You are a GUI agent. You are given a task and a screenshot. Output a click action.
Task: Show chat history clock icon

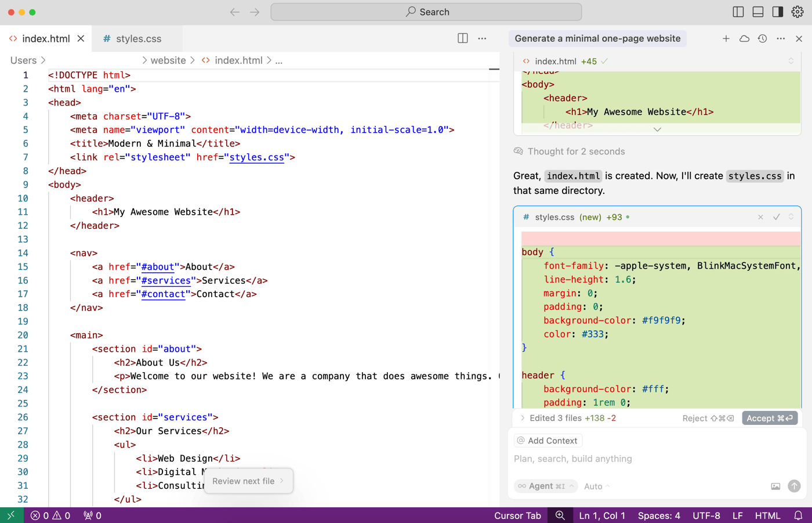click(x=762, y=38)
